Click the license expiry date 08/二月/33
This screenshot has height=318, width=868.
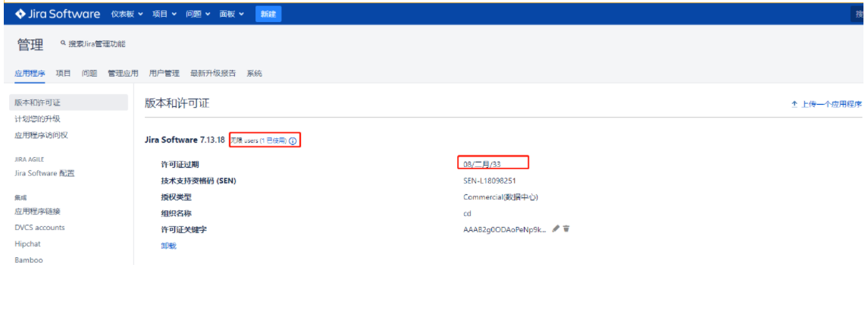[481, 164]
